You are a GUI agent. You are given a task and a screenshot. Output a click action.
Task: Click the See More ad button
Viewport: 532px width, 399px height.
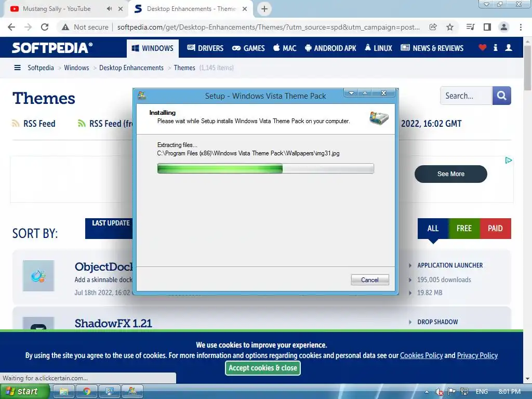pos(450,174)
